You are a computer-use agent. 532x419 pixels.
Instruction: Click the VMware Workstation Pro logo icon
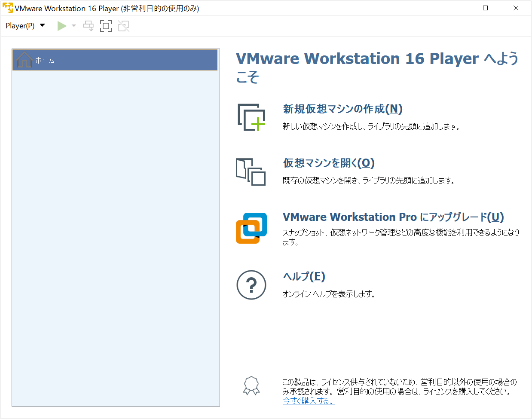tap(251, 228)
